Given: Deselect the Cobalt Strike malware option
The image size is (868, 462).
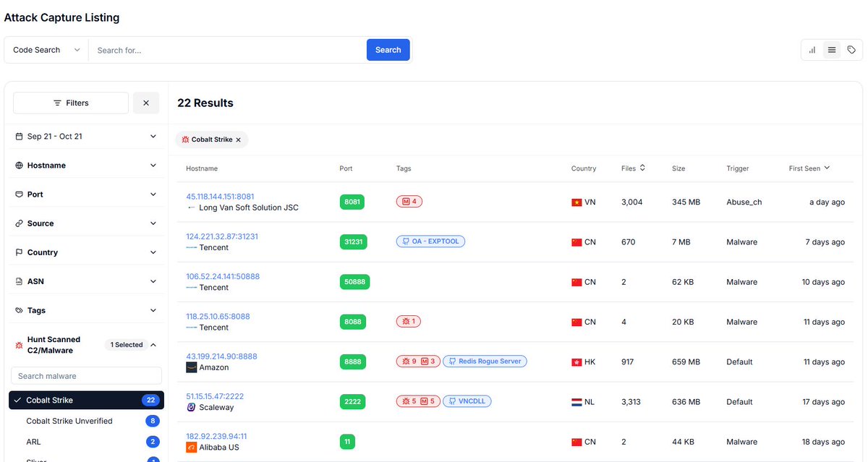Looking at the screenshot, I should click(86, 400).
